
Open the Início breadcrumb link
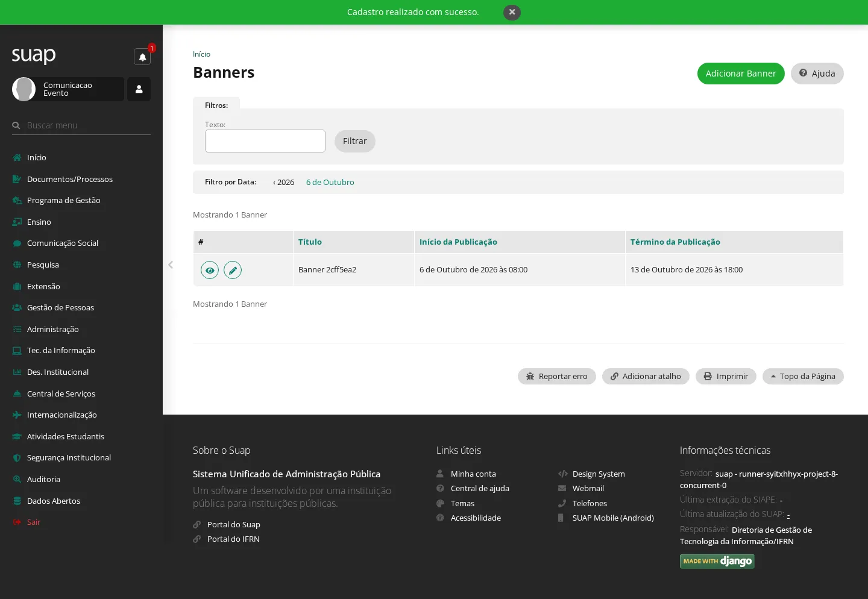[x=201, y=54]
